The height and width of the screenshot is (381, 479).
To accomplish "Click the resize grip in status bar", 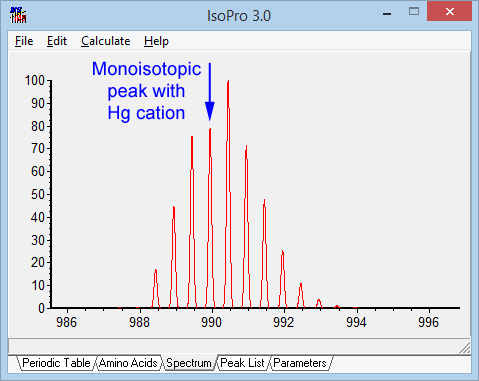I will [x=465, y=348].
